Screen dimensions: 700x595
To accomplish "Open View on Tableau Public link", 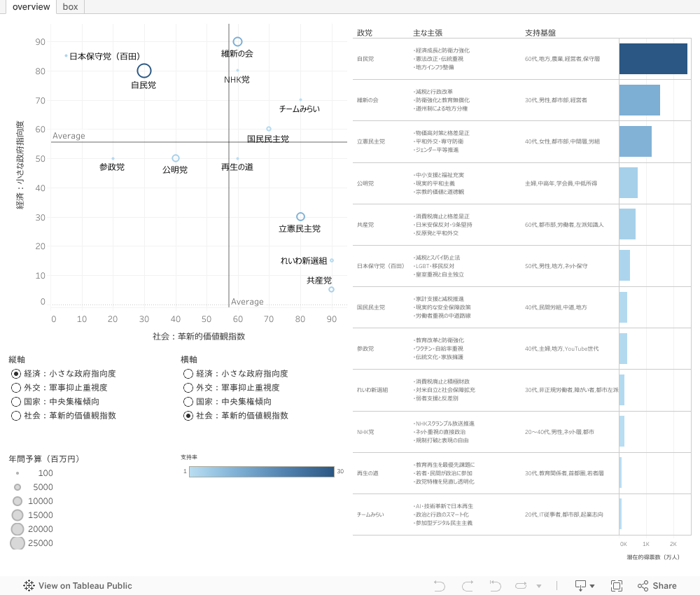I will [78, 586].
